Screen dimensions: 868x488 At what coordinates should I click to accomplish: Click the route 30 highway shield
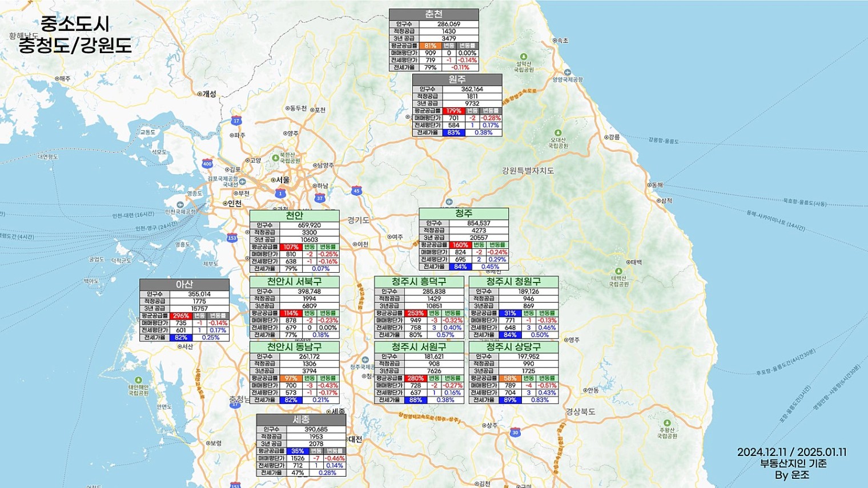(x=515, y=432)
